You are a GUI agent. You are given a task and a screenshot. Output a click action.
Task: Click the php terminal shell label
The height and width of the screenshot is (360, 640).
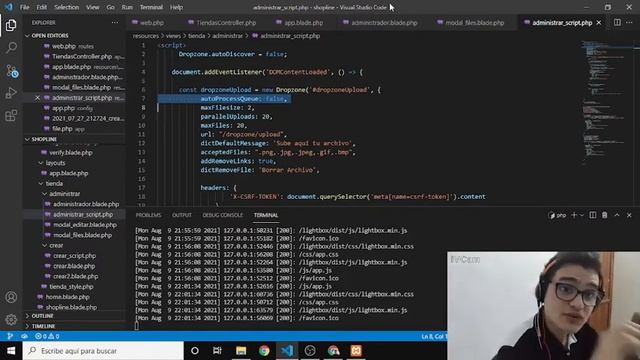pyautogui.click(x=558, y=215)
